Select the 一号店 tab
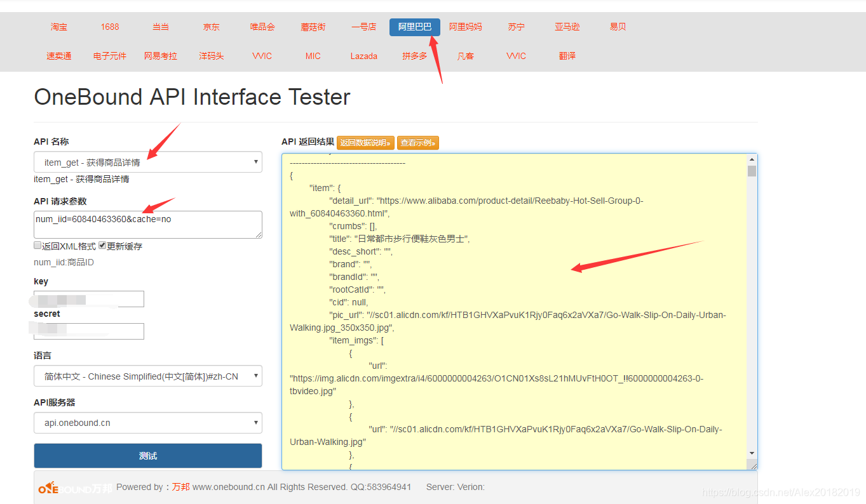Image resolution: width=866 pixels, height=504 pixels. click(364, 27)
